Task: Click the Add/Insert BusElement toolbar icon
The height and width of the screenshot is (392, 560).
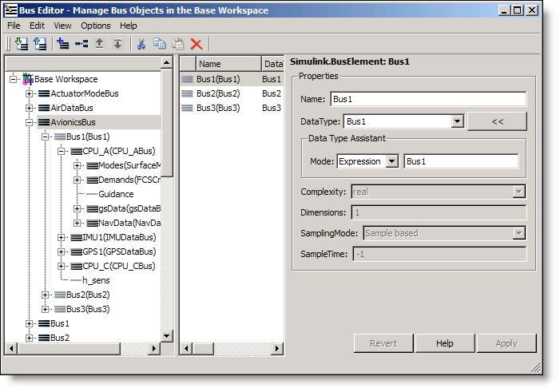Action: click(x=81, y=45)
